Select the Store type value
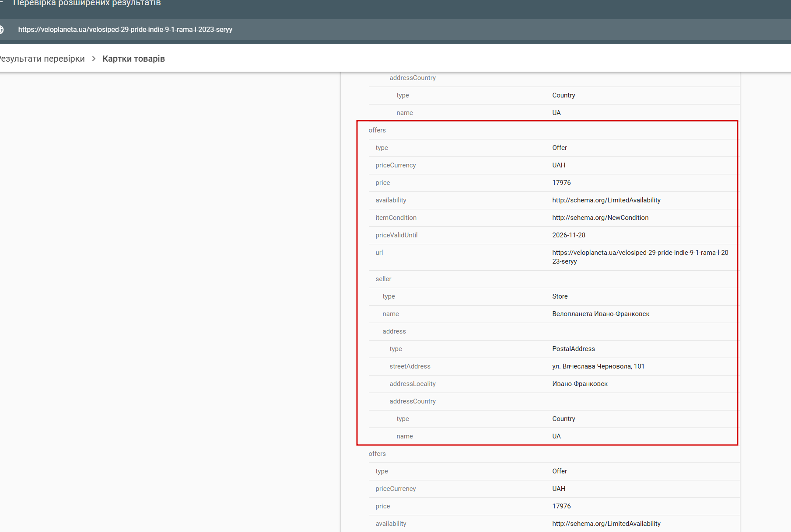Image resolution: width=791 pixels, height=532 pixels. (560, 296)
